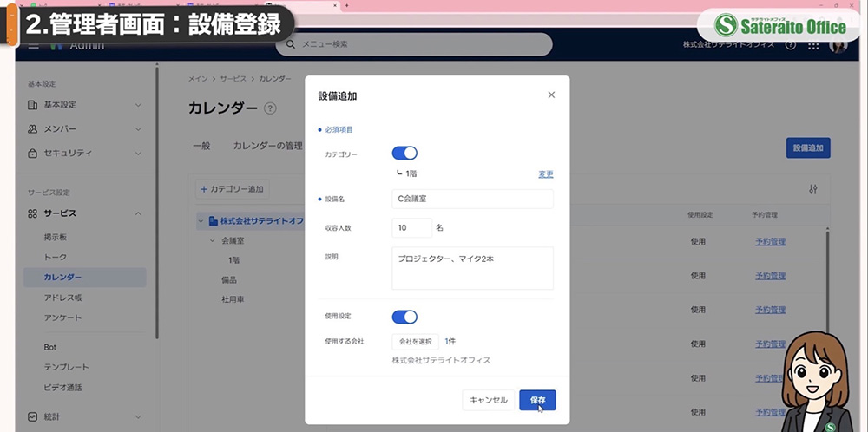Click the サービス grid icon in the sidebar
The height and width of the screenshot is (432, 868).
(33, 213)
